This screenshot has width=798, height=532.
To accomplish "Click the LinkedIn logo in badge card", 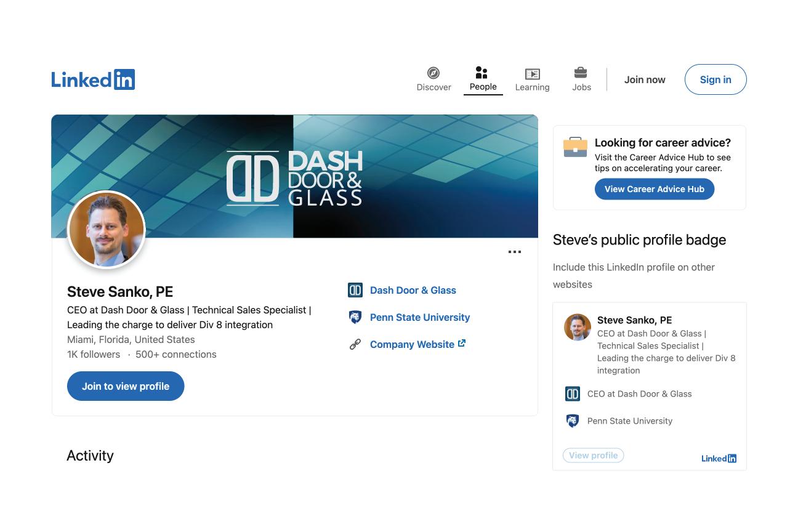I will coord(719,458).
